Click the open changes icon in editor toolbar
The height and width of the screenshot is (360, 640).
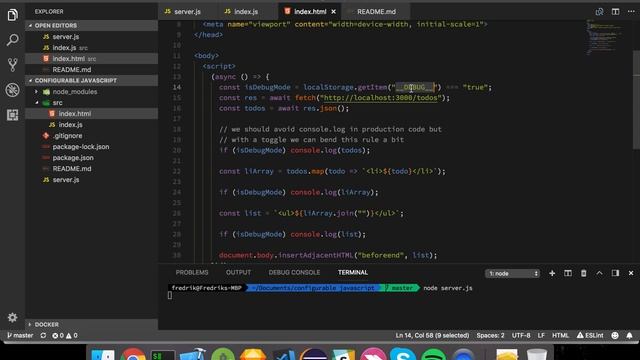tap(599, 11)
